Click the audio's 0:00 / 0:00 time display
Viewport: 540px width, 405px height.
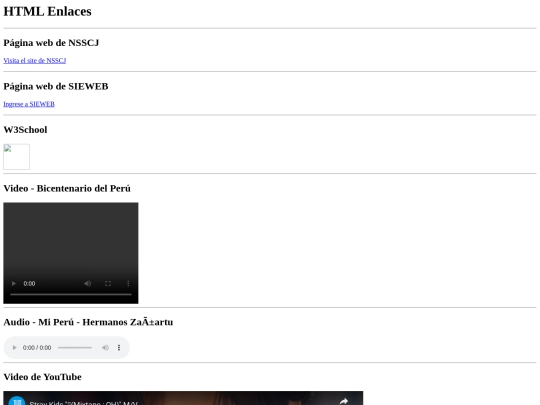pyautogui.click(x=37, y=347)
